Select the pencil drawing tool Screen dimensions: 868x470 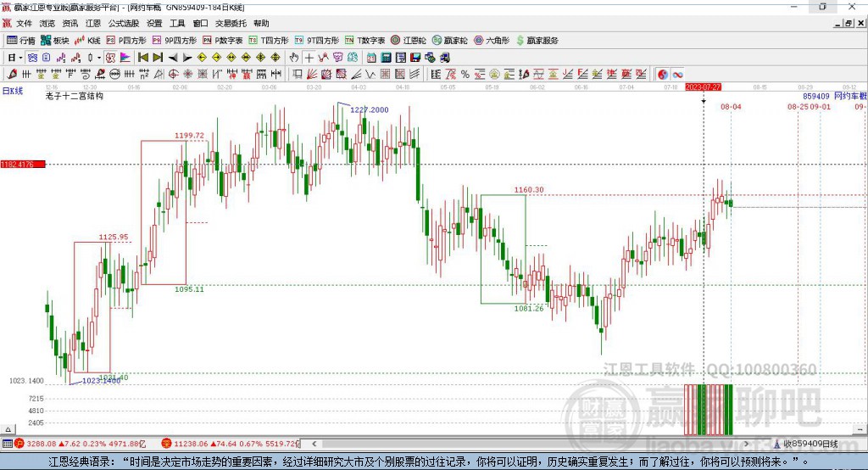click(12, 75)
